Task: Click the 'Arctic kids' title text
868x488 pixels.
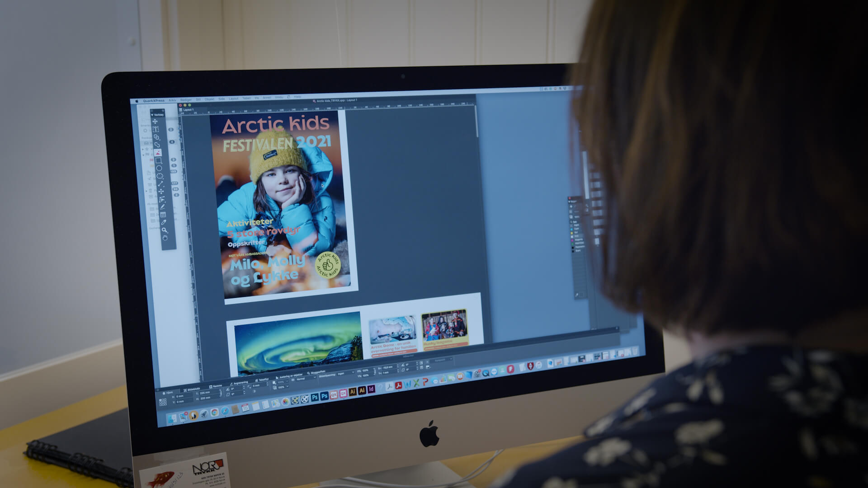Action: tap(276, 124)
